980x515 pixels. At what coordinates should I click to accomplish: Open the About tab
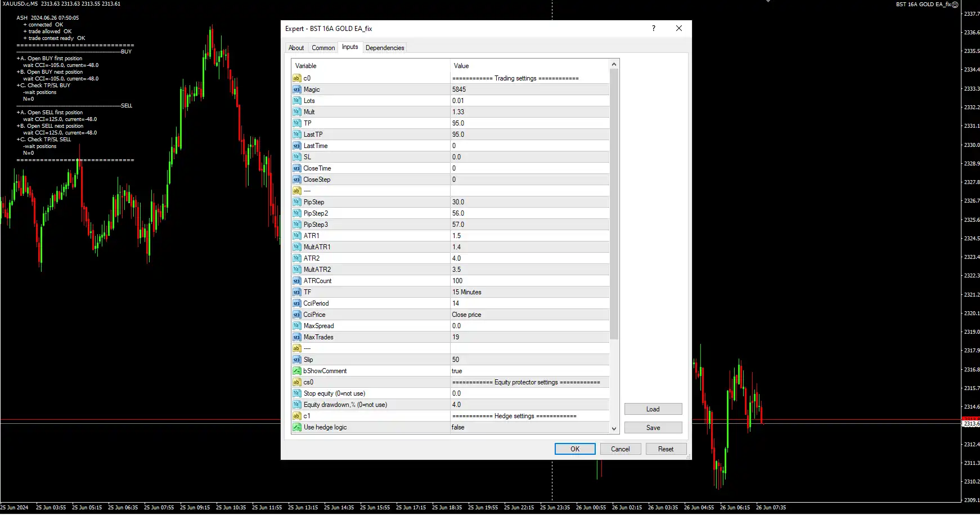296,48
